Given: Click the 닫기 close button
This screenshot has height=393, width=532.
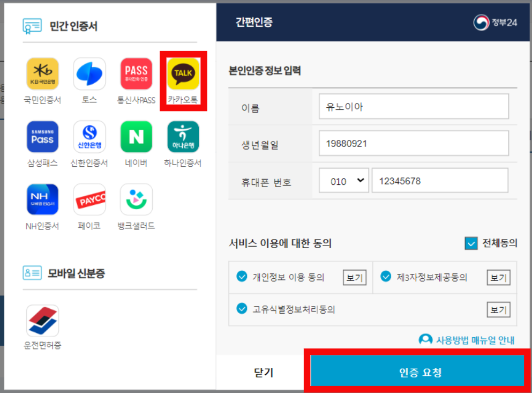Looking at the screenshot, I should pos(264,372).
